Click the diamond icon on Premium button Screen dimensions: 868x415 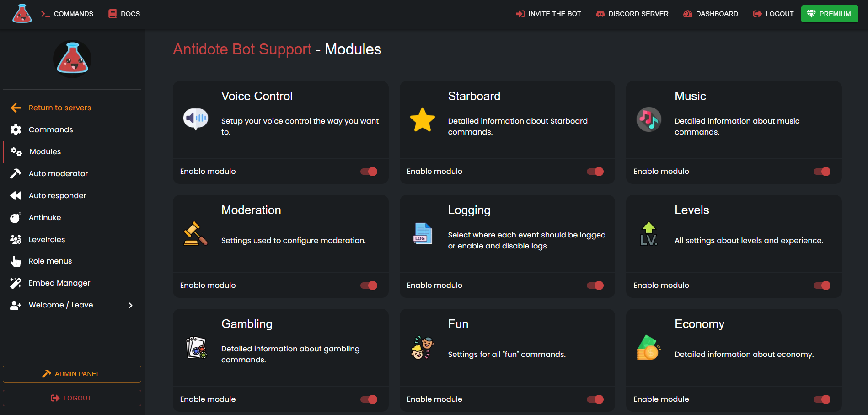pos(811,14)
